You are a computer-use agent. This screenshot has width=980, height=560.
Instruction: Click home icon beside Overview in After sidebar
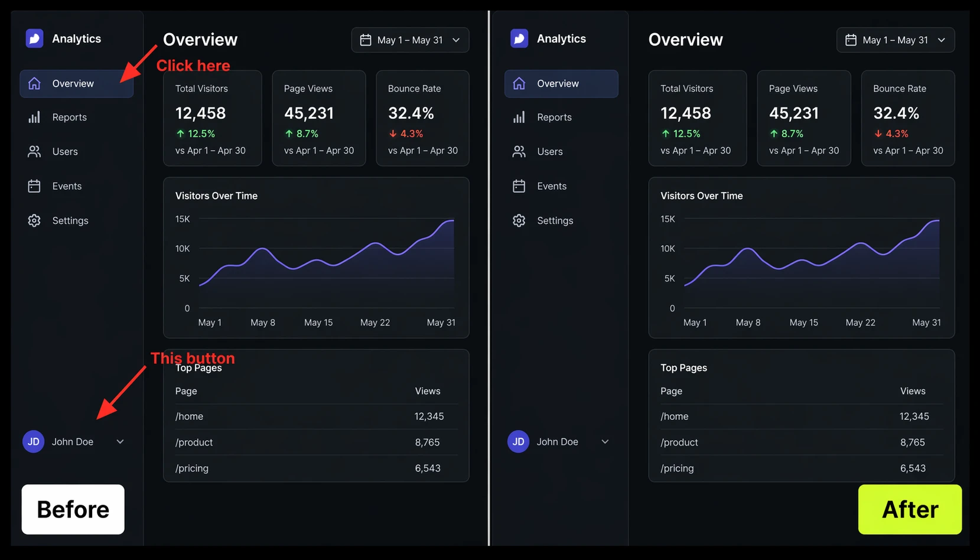[519, 83]
